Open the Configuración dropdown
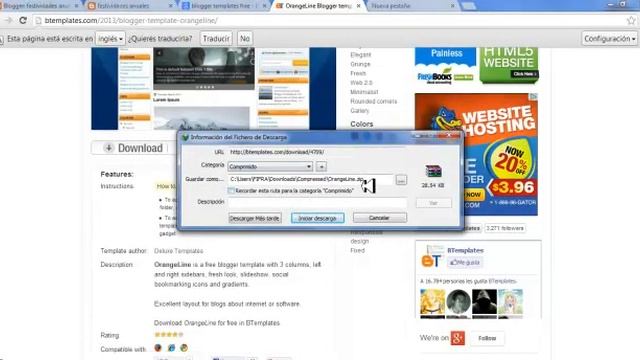Image resolution: width=640 pixels, height=360 pixels. coord(610,39)
